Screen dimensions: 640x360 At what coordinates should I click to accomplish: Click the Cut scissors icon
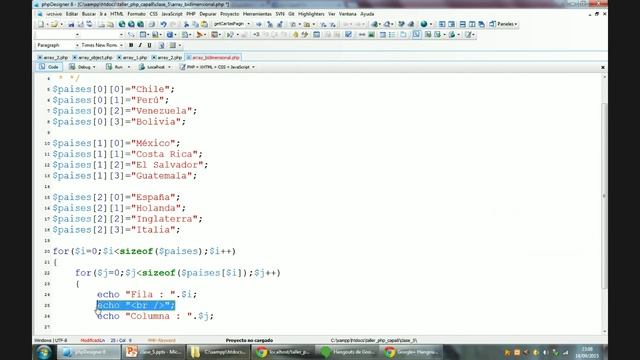point(186,24)
